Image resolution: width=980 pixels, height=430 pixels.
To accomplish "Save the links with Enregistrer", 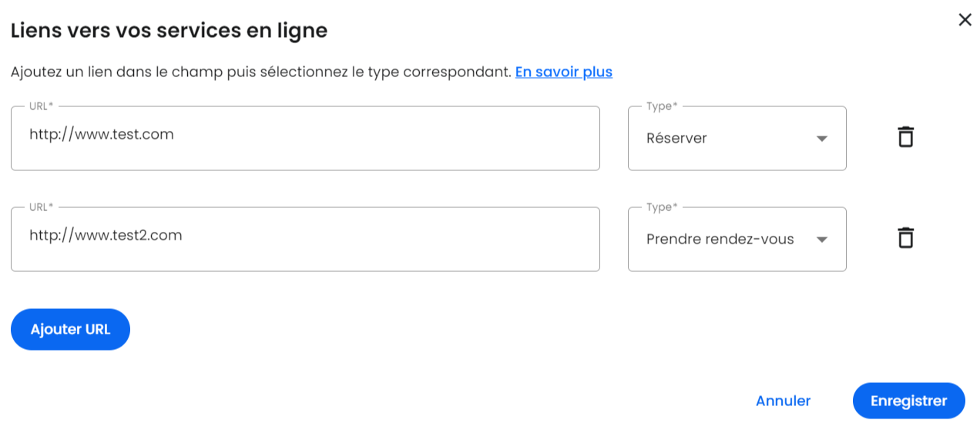I will click(908, 401).
